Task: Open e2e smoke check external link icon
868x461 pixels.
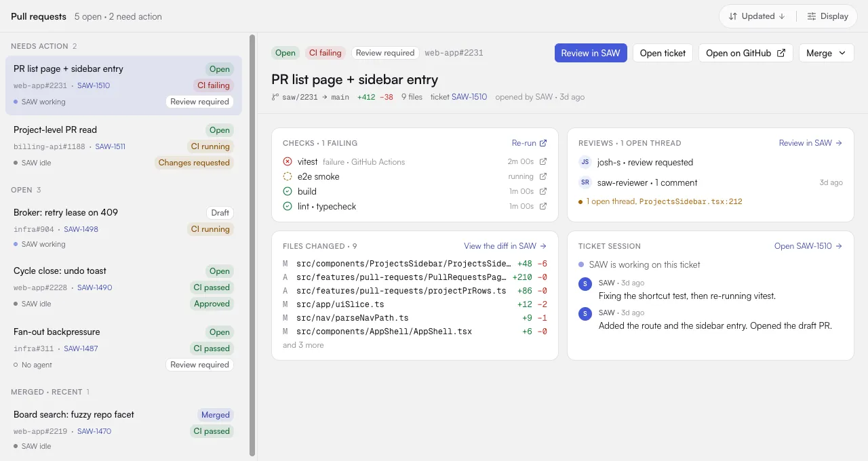Action: click(x=542, y=177)
